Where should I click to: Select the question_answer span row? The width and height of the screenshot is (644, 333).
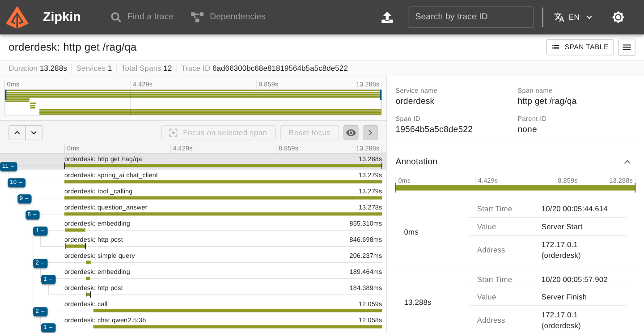(193, 210)
